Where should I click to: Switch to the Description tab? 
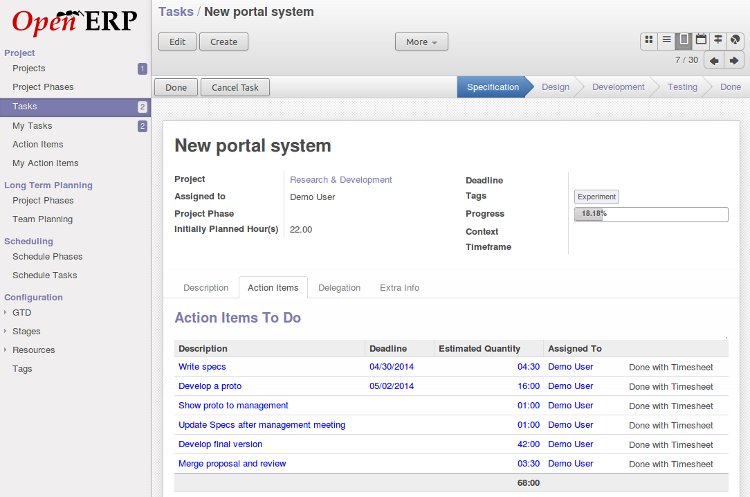pos(206,288)
